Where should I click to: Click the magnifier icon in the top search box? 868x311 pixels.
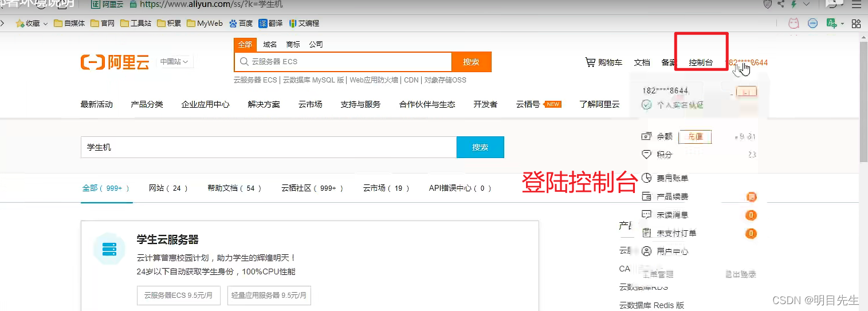click(244, 62)
